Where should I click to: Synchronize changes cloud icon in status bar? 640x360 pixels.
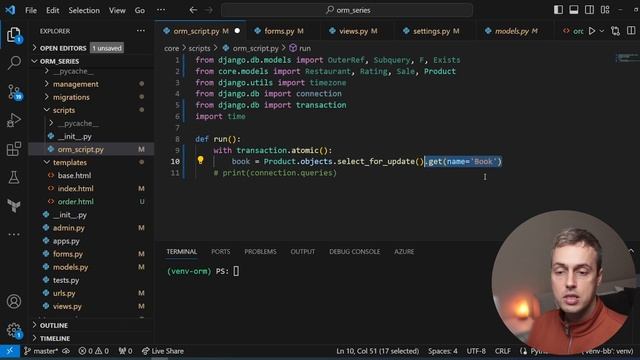tap(66, 351)
